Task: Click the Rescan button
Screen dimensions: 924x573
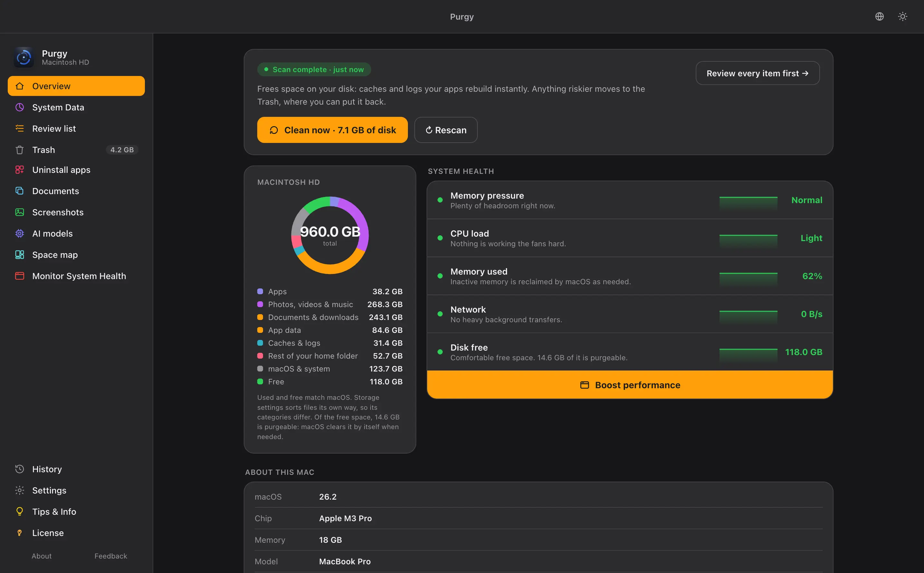Action: [x=446, y=130]
